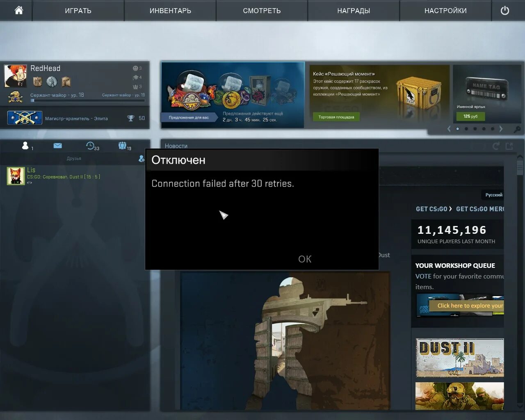Click the silver coin badge under RedHead

click(x=52, y=82)
